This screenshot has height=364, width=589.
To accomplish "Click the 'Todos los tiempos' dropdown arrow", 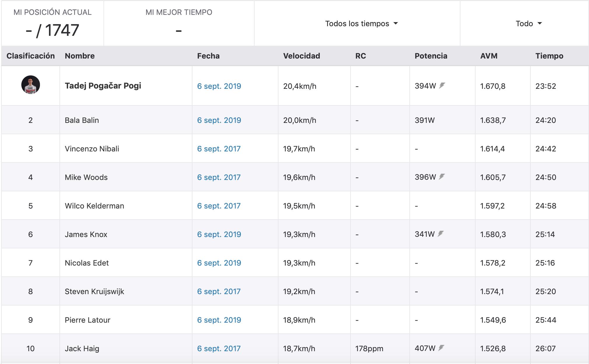I will click(396, 24).
